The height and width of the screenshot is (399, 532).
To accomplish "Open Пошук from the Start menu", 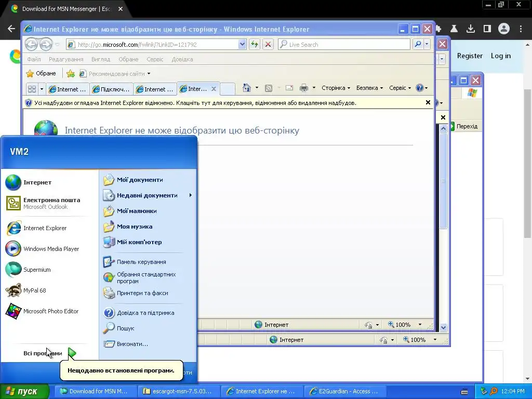I will 119,328.
